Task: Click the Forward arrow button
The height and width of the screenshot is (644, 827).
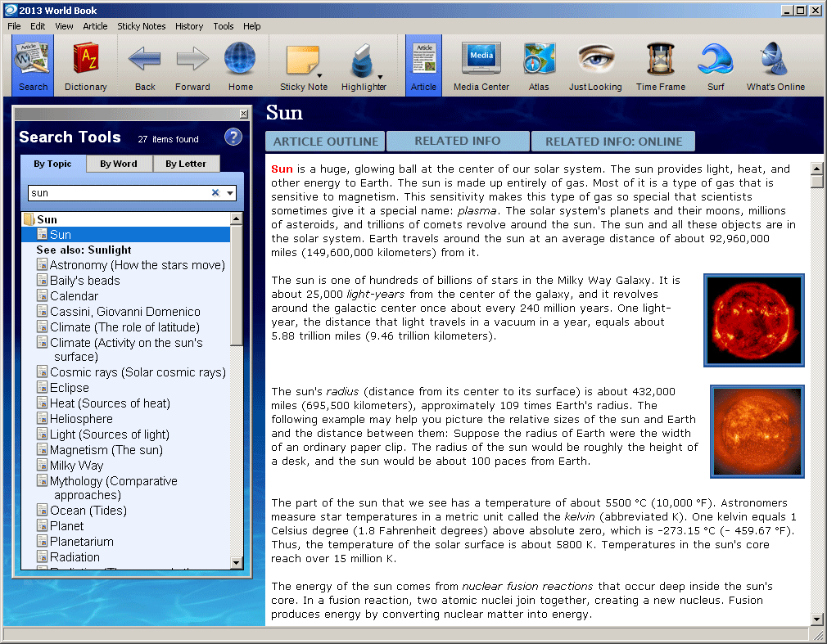Action: click(x=192, y=66)
